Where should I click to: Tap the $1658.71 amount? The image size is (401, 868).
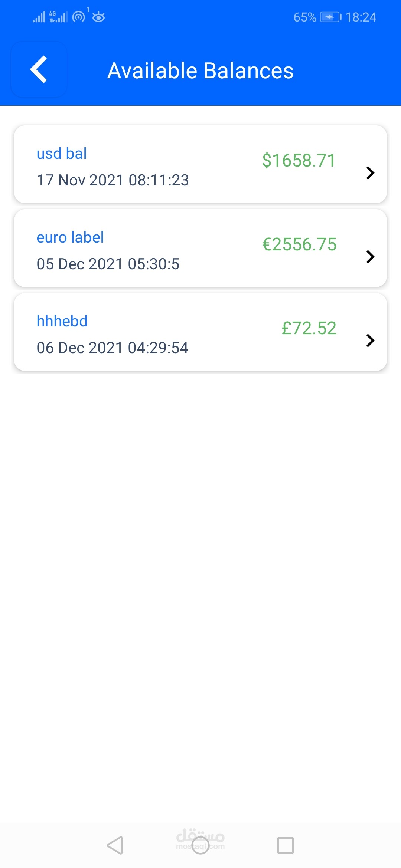point(299,161)
